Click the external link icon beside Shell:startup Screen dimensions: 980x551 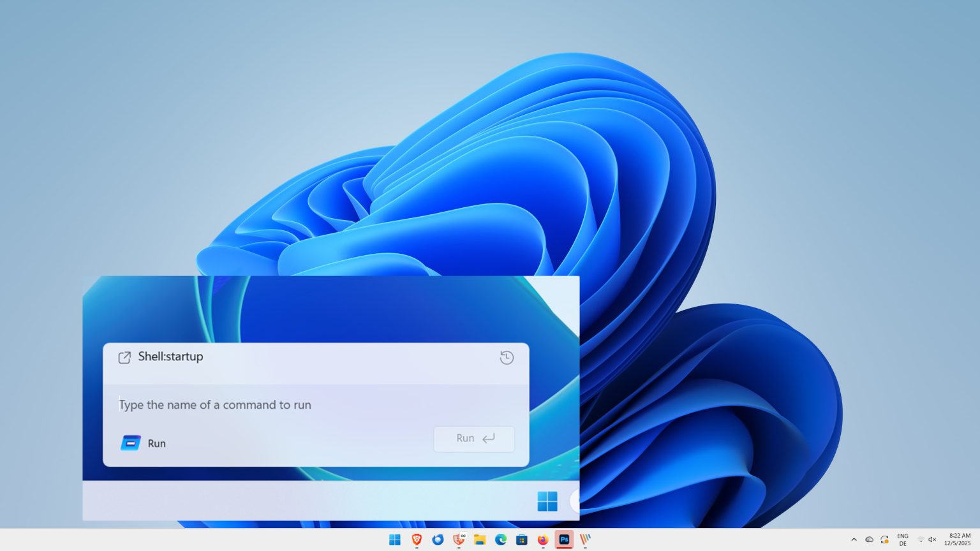(x=125, y=358)
